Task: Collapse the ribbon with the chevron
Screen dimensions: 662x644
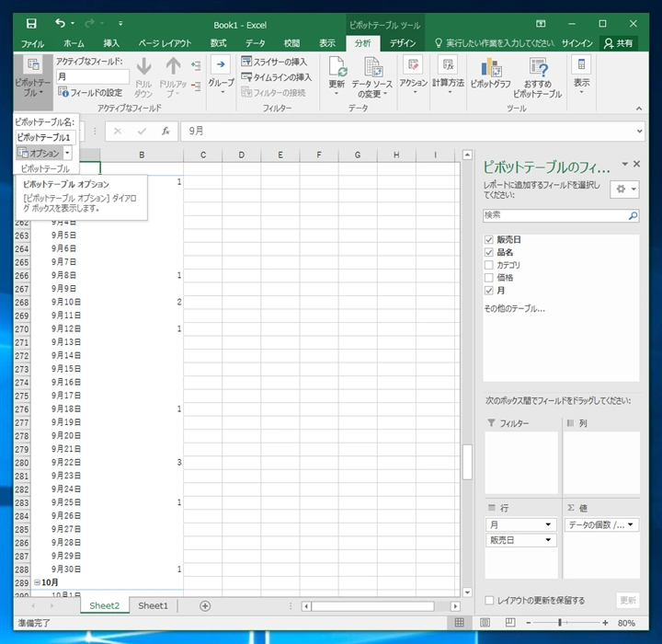Action: [639, 109]
